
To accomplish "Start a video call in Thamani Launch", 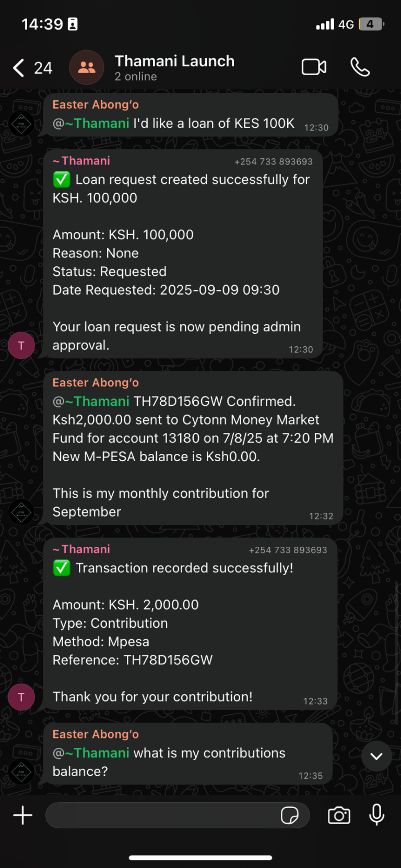I will pyautogui.click(x=314, y=67).
